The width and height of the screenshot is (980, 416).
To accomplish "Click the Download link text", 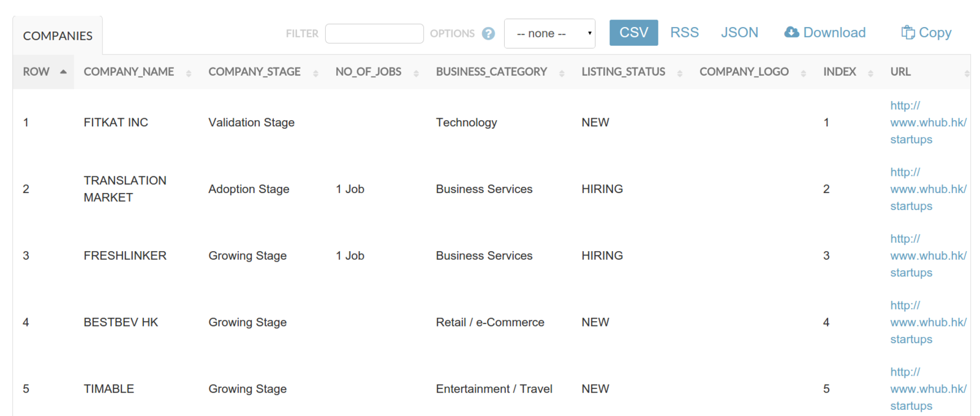I will click(834, 32).
